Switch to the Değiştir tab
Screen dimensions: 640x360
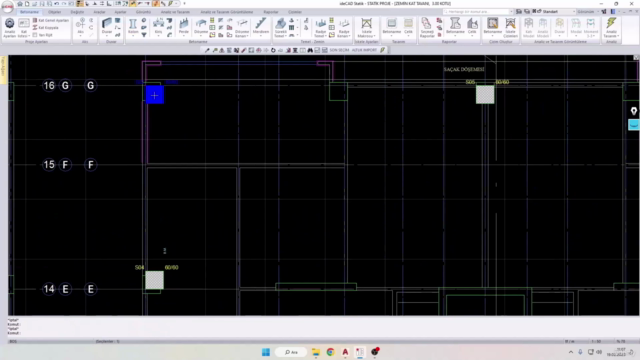77,12
